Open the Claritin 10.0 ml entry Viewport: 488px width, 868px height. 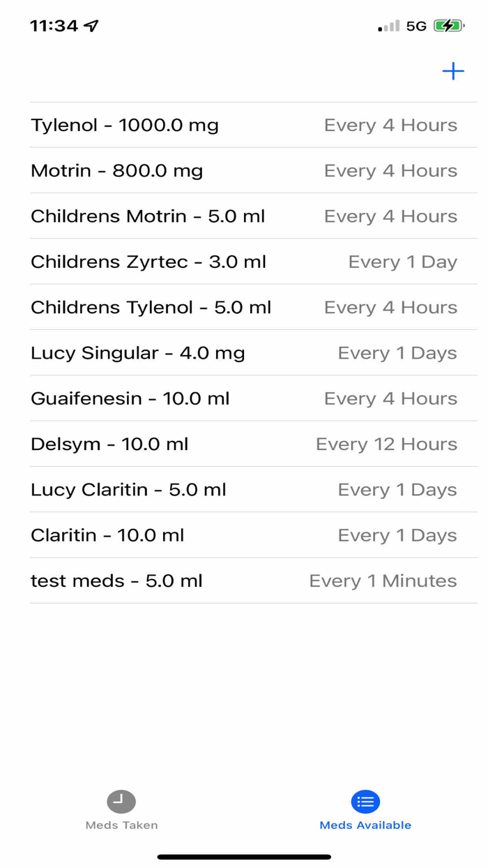[244, 535]
